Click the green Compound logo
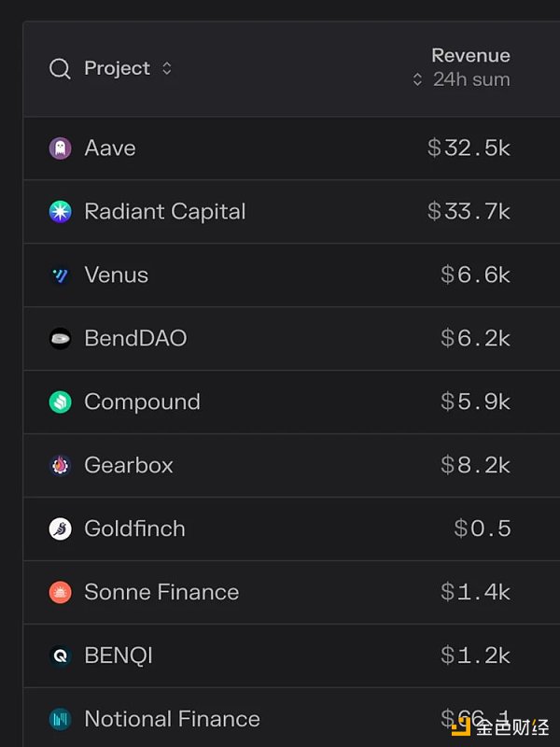This screenshot has height=747, width=560. tap(61, 402)
